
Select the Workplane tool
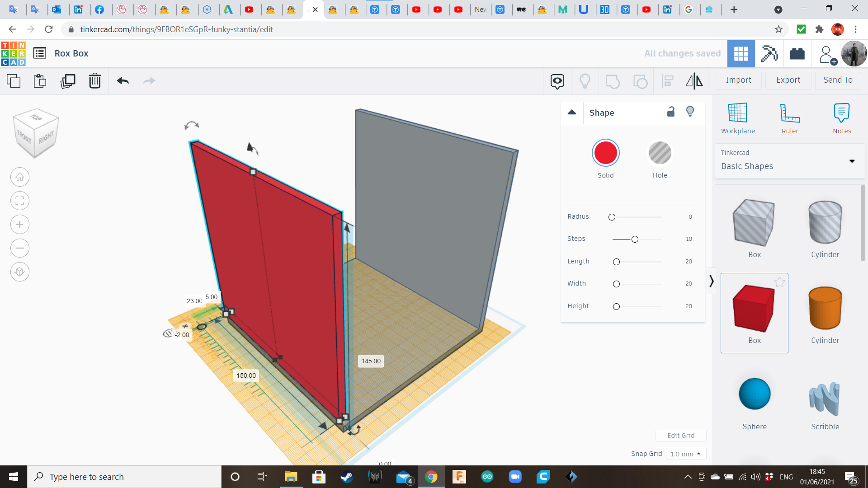click(x=738, y=117)
